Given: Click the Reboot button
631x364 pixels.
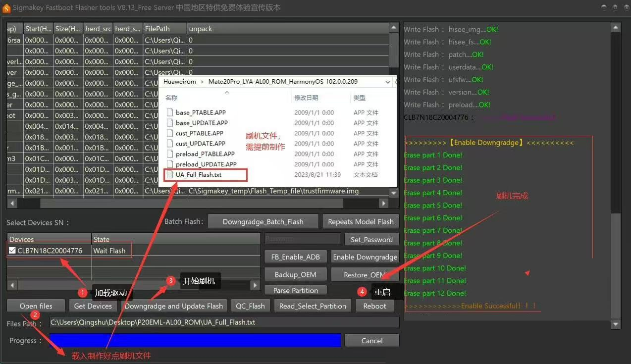Looking at the screenshot, I should [374, 306].
